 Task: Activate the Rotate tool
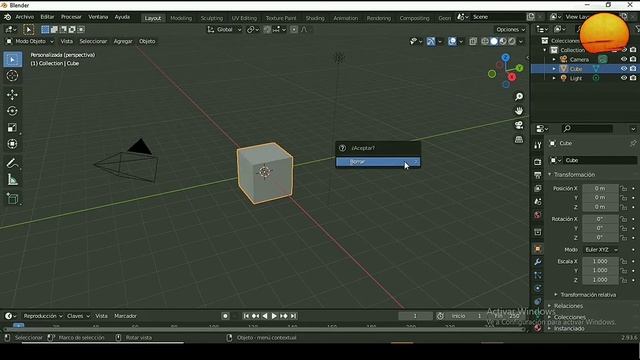(x=12, y=111)
